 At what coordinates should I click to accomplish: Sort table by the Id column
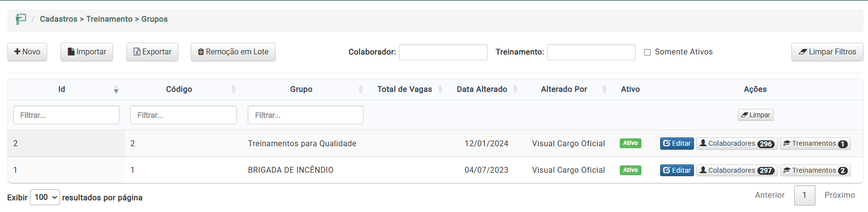(62, 89)
